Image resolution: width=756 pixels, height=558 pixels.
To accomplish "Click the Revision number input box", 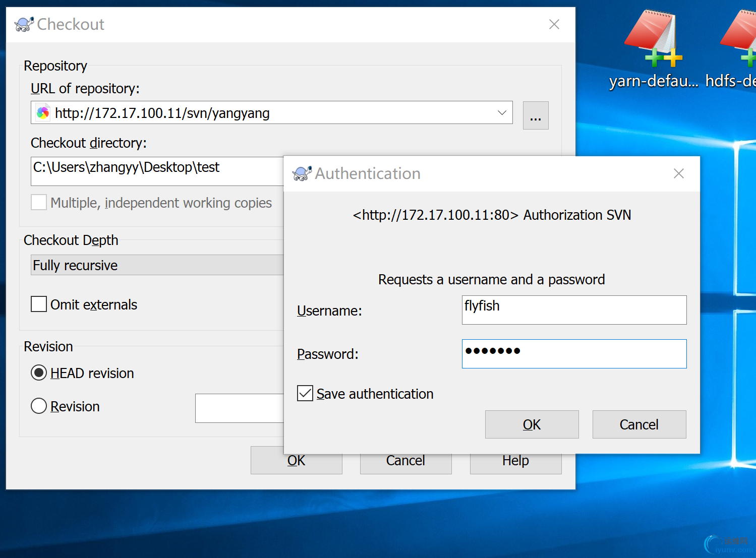I will (x=240, y=408).
